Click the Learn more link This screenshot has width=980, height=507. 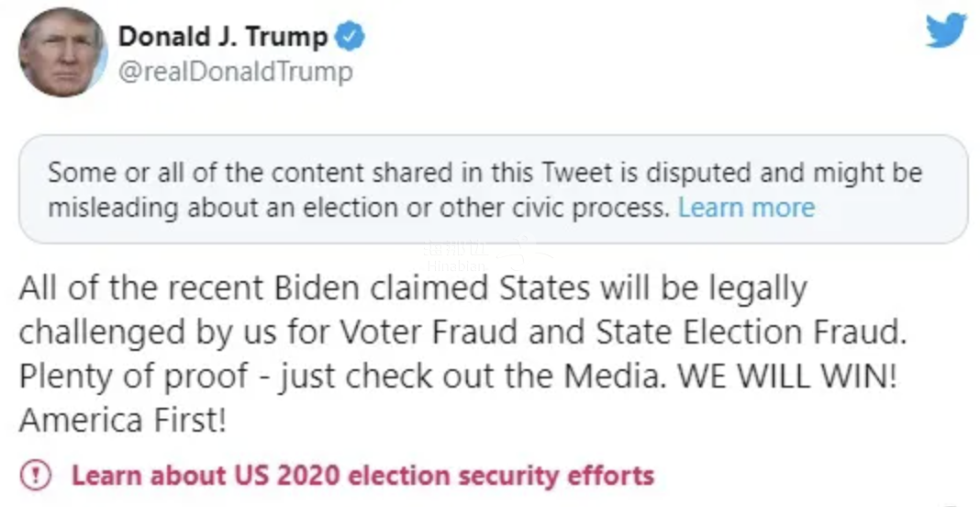pyautogui.click(x=746, y=208)
